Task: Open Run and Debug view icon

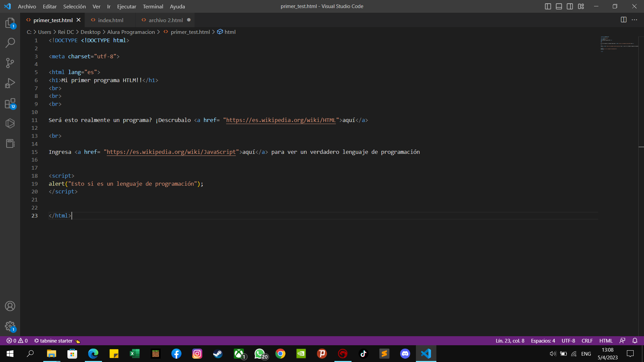Action: coord(10,83)
